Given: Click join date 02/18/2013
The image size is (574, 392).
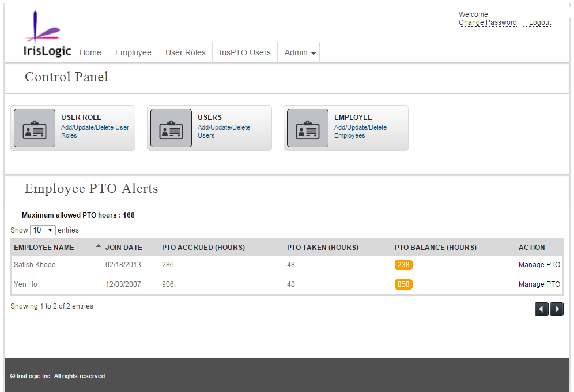Looking at the screenshot, I should [x=123, y=265].
